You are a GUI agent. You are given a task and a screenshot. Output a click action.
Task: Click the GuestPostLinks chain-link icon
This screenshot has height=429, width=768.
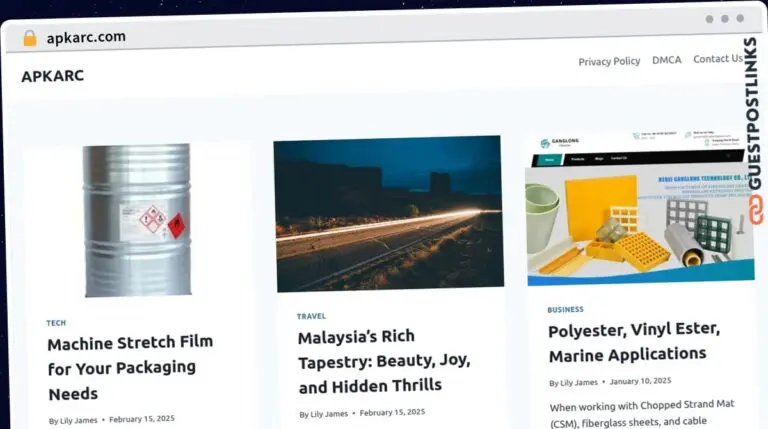coord(753,204)
